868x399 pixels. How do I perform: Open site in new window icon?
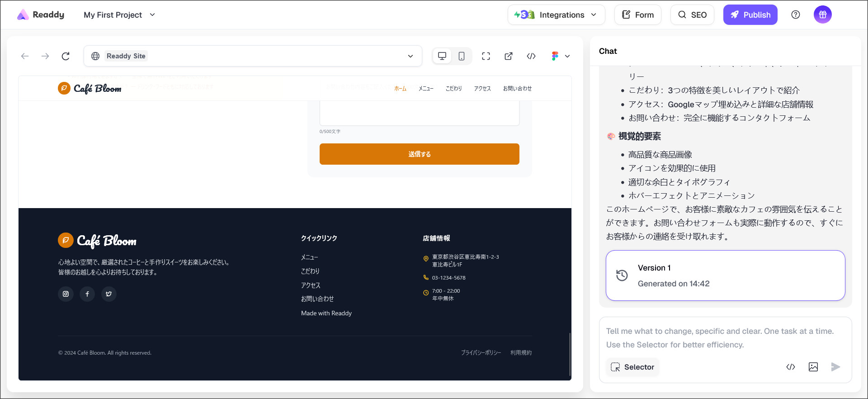[x=509, y=56]
